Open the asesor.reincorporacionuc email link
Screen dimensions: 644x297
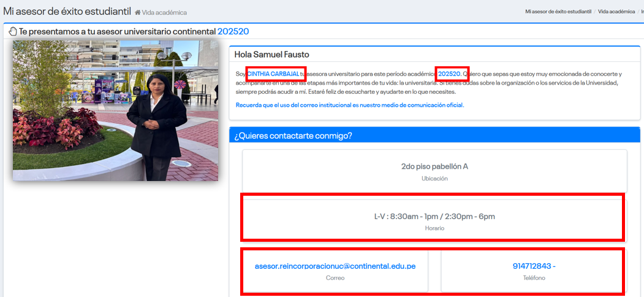point(335,266)
